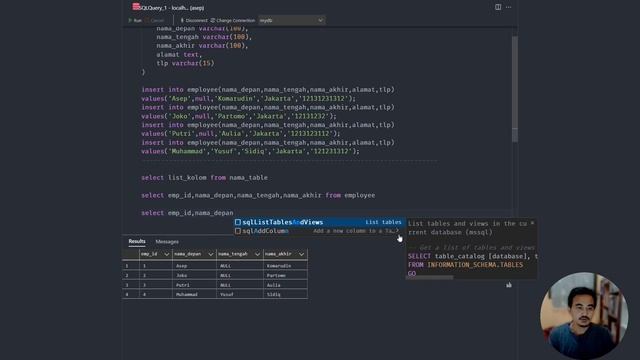Click the values line containing 'Joko'

tap(239, 116)
